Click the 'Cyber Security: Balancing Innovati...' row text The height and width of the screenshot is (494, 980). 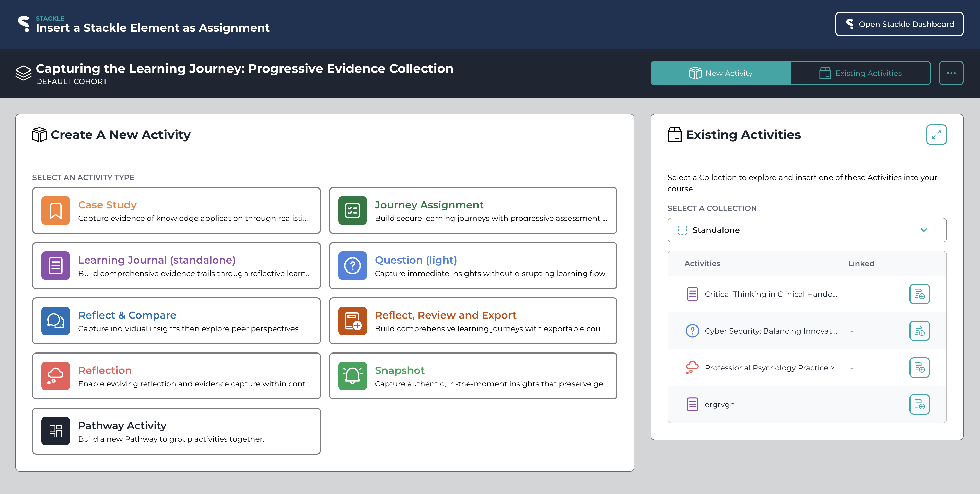[772, 331]
